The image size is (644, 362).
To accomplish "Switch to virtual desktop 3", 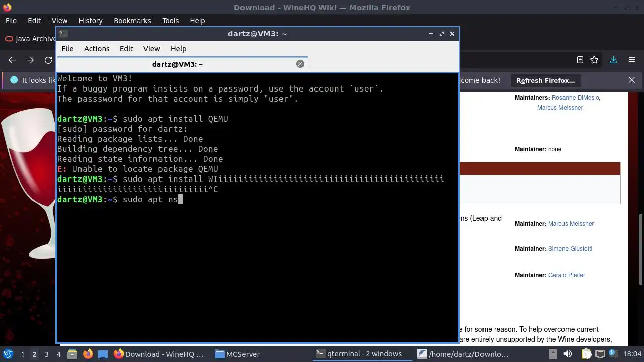I will click(x=47, y=354).
